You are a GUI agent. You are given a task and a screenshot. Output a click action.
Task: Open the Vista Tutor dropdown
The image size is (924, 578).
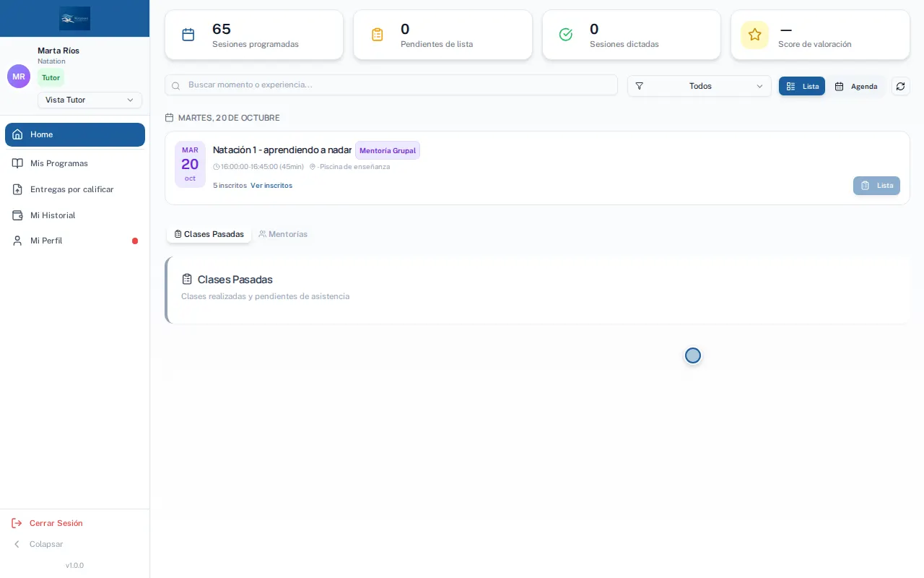pyautogui.click(x=90, y=100)
